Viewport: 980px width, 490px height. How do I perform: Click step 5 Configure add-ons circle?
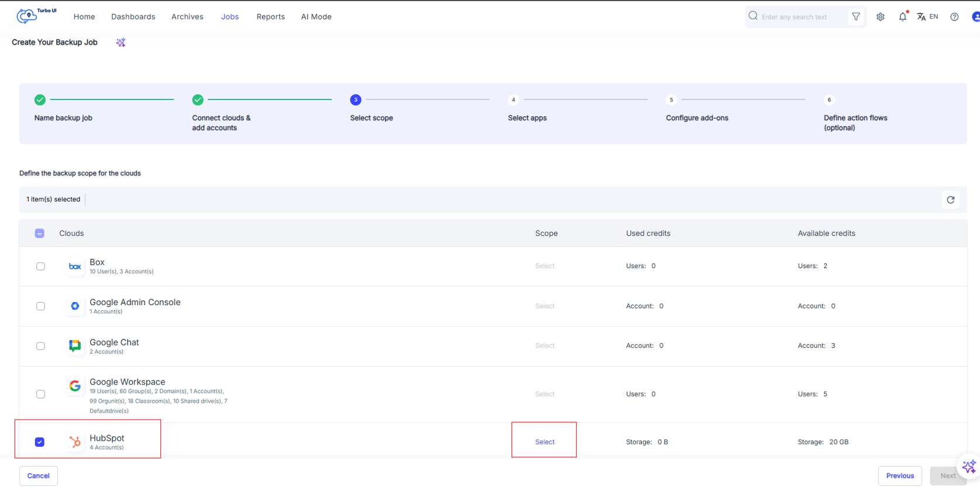(x=672, y=100)
